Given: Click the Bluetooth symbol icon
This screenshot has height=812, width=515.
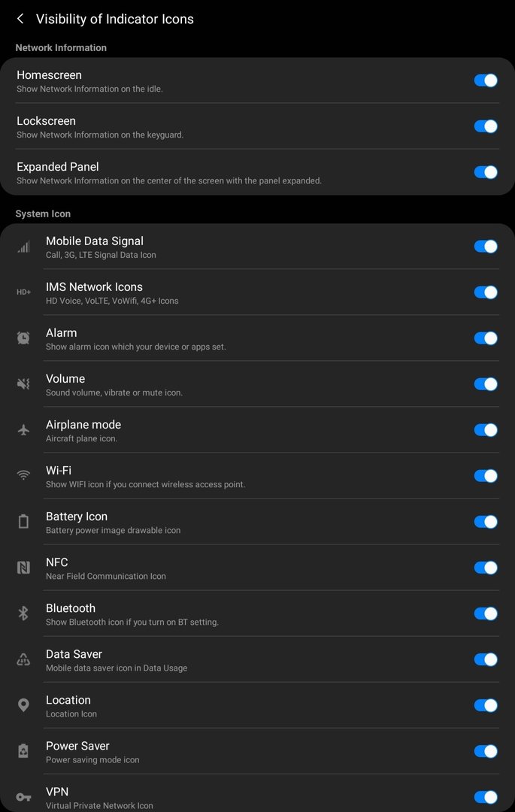Looking at the screenshot, I should (23, 614).
